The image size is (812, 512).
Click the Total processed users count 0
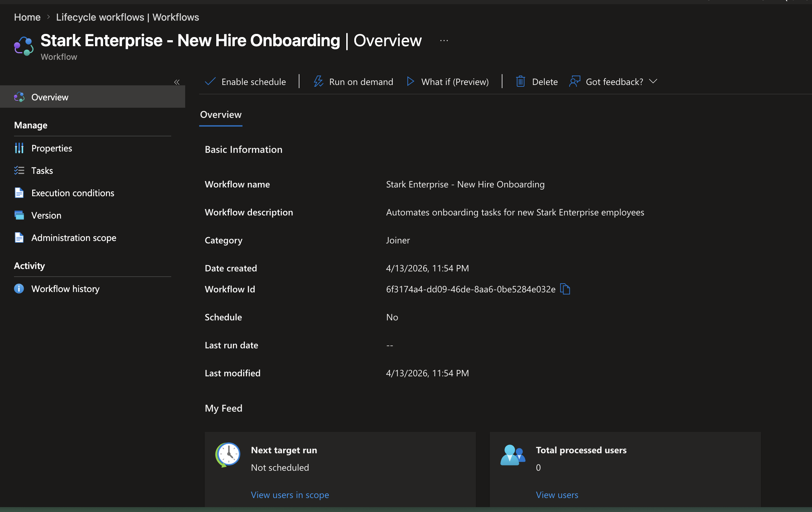coord(538,468)
